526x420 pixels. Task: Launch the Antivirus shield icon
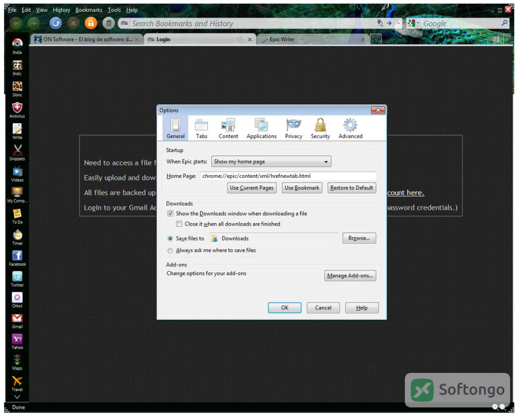pos(17,110)
